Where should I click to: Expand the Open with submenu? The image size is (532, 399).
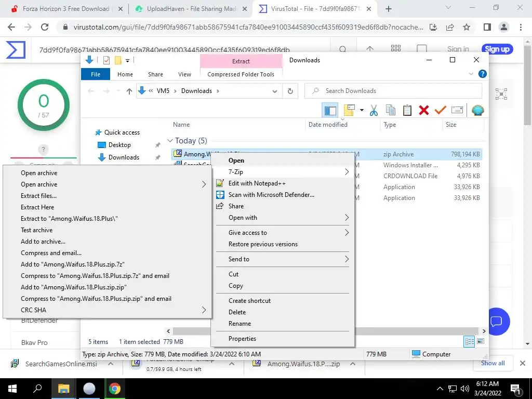point(282,218)
